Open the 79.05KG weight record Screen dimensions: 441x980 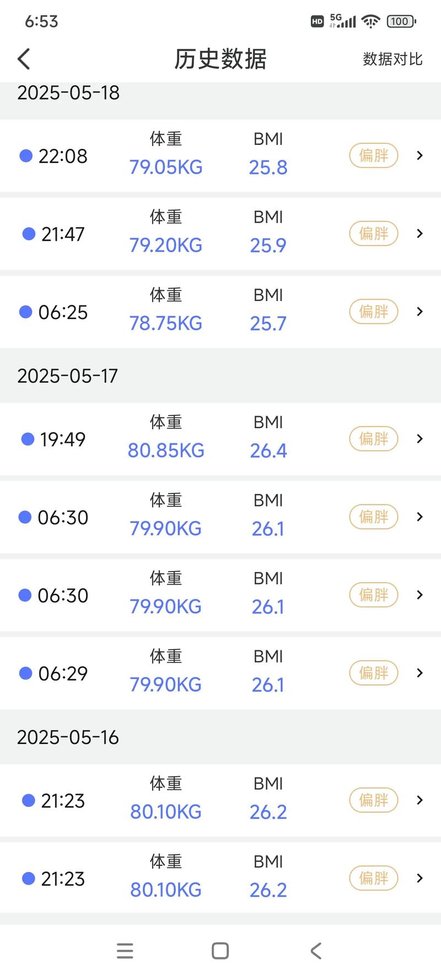pos(166,167)
